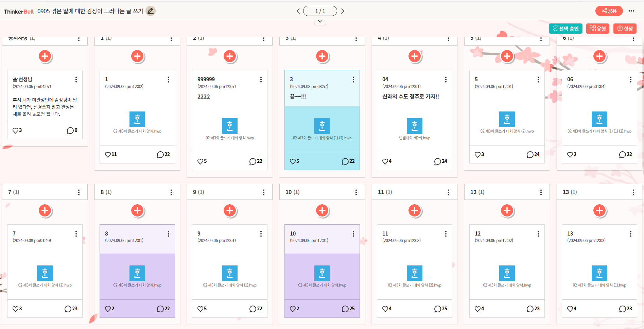Open column 9 header options menu

263,192
